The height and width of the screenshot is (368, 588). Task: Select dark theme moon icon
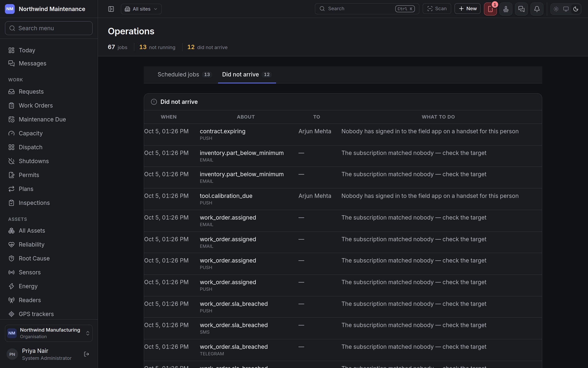576,9
